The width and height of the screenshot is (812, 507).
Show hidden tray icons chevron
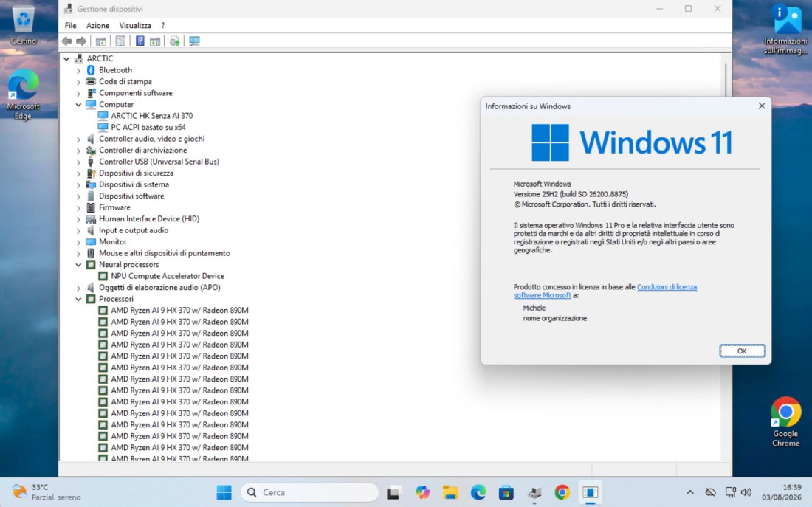point(689,492)
